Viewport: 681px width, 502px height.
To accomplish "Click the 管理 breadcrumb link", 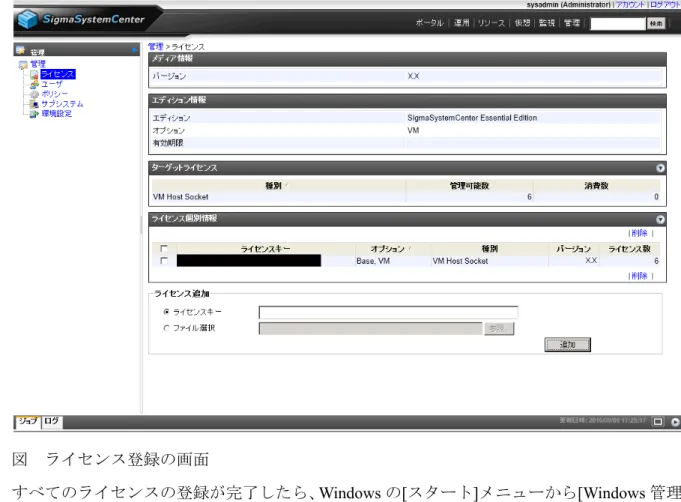I will point(155,46).
